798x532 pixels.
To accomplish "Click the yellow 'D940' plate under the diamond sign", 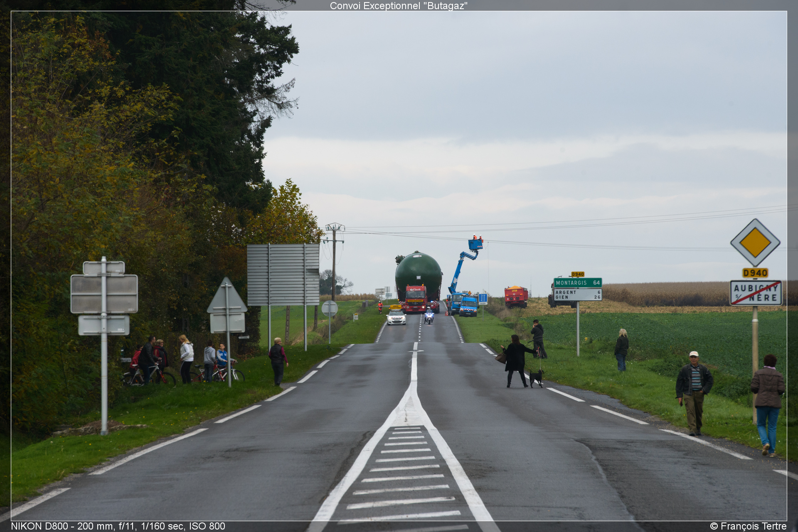I will (755, 273).
